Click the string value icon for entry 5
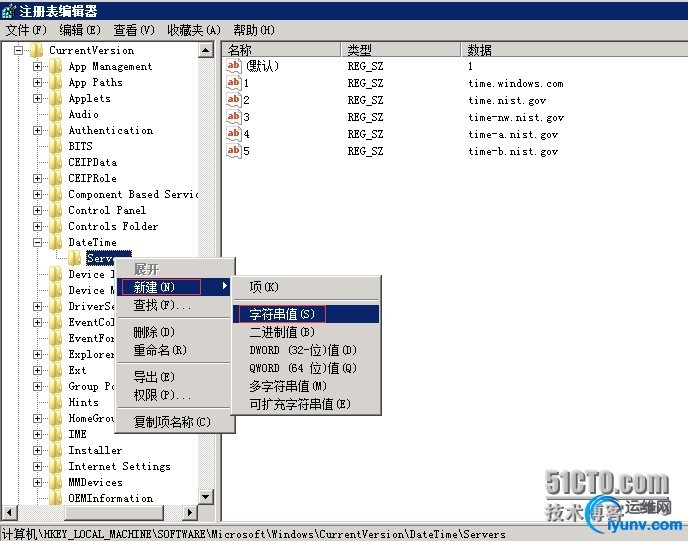The image size is (688, 541). pos(233,151)
